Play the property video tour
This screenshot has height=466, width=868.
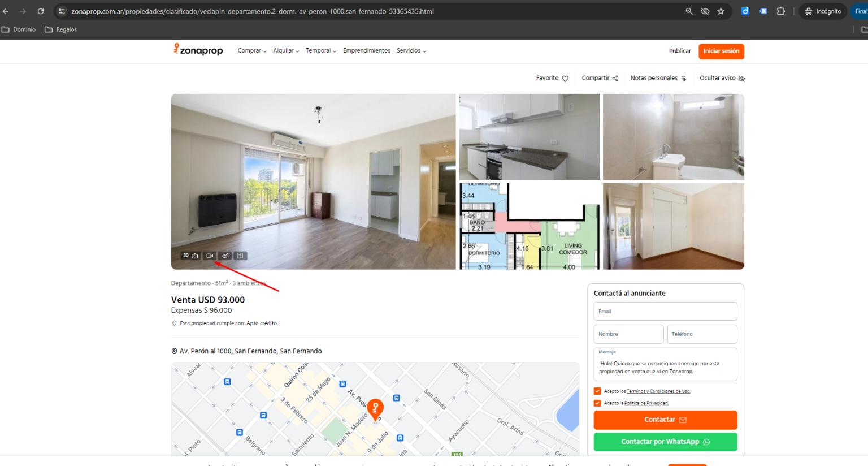click(x=209, y=255)
